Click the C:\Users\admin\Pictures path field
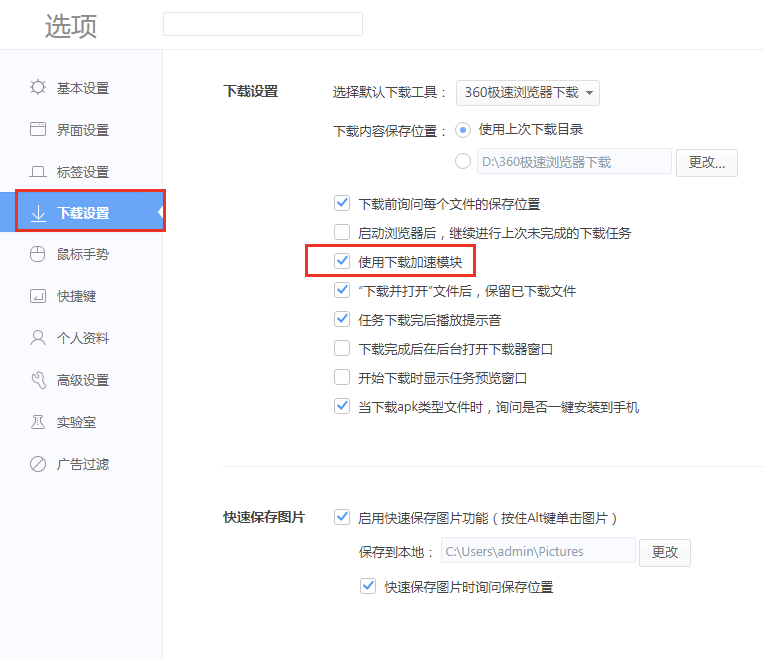This screenshot has width=763, height=659. pyautogui.click(x=538, y=550)
